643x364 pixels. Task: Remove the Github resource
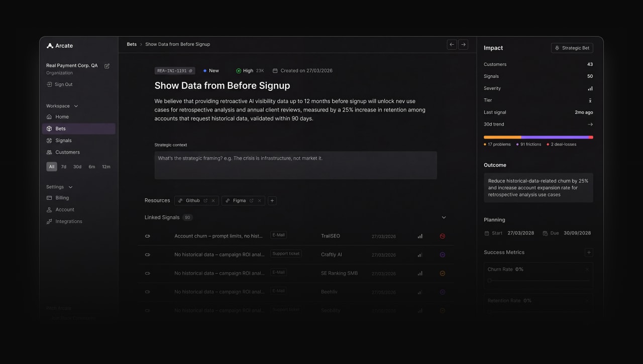[x=213, y=200]
